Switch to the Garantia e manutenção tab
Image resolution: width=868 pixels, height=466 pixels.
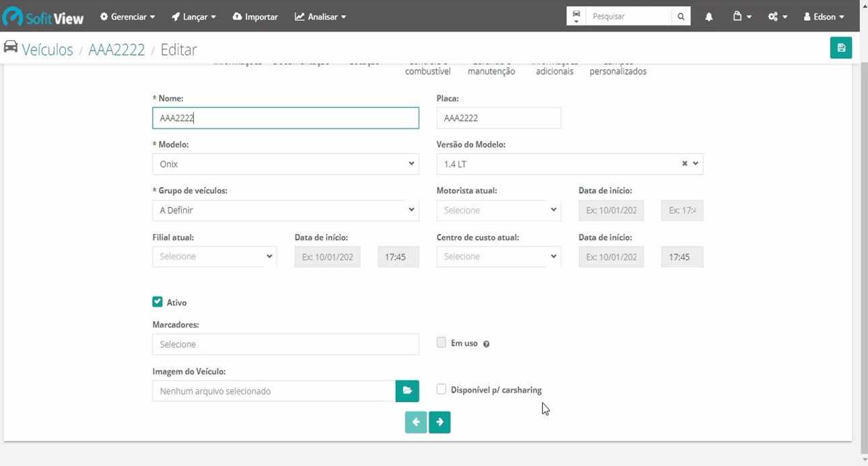pyautogui.click(x=491, y=68)
